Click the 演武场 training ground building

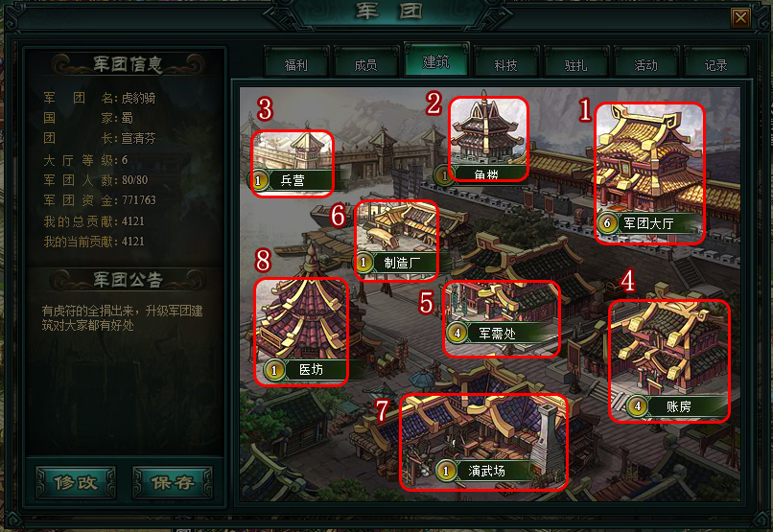pos(483,442)
